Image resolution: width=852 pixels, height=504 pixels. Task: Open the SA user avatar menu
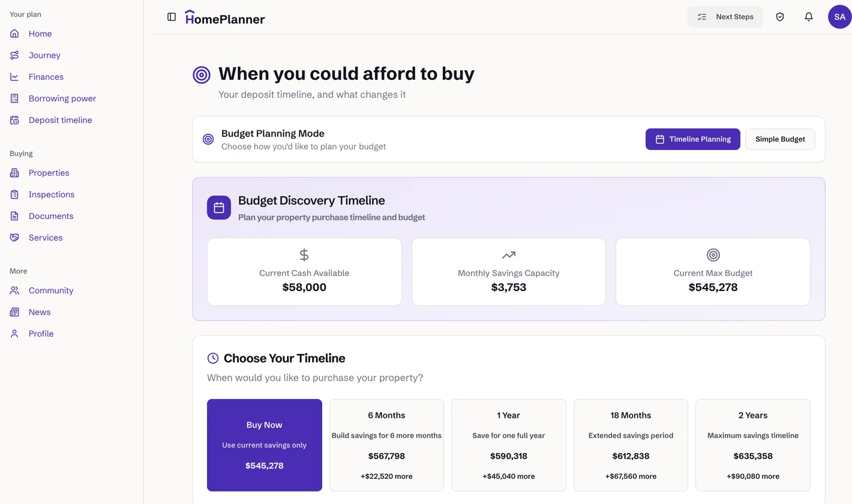[x=840, y=17]
